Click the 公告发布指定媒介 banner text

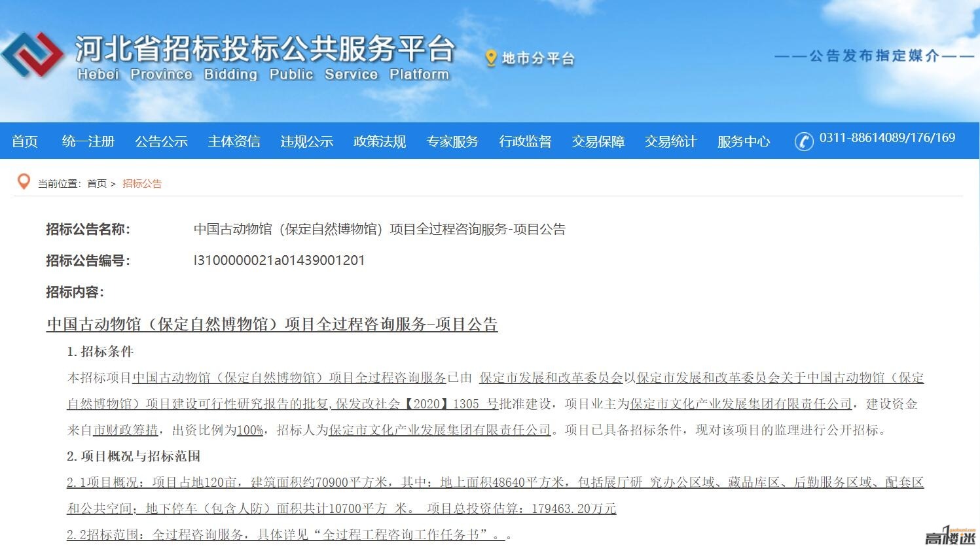tap(875, 56)
